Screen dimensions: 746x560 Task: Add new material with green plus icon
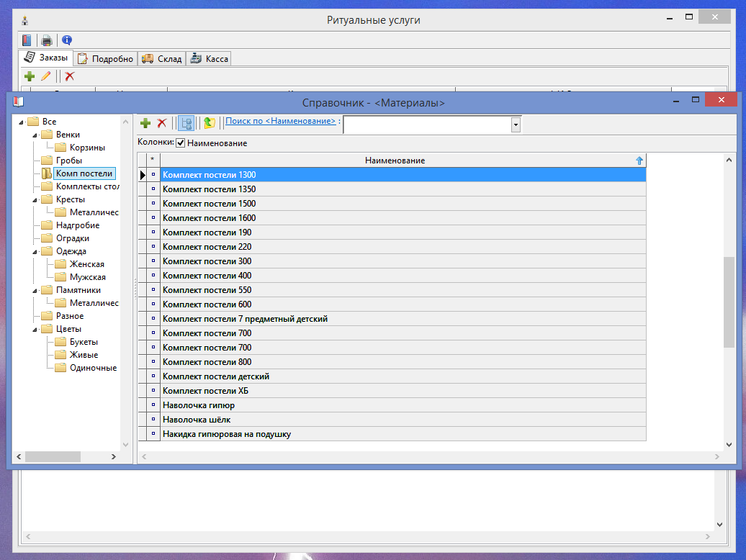(x=145, y=123)
